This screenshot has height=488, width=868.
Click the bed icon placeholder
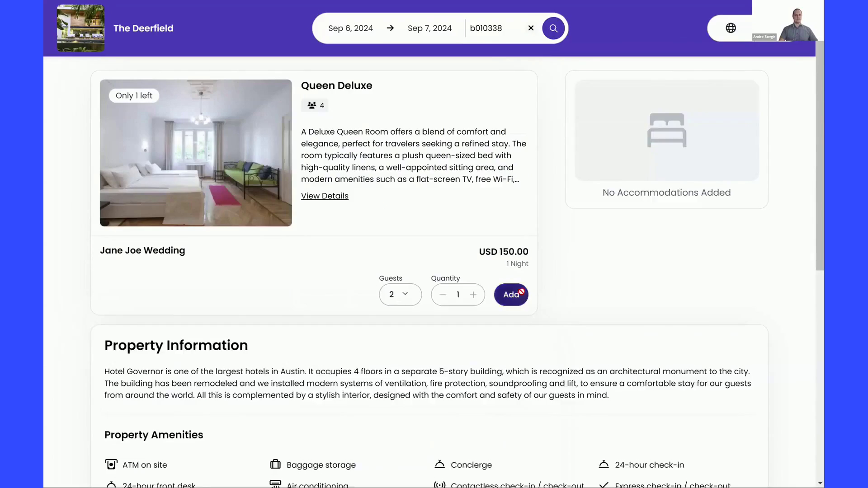pyautogui.click(x=666, y=130)
